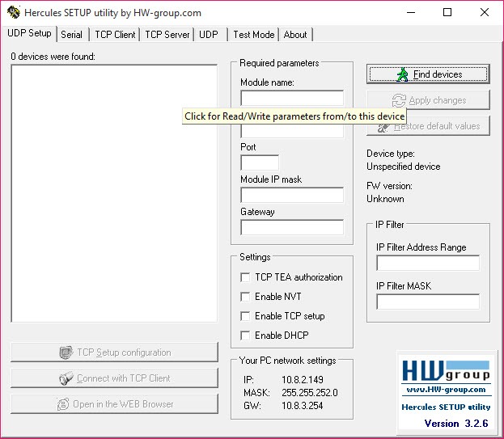Go to the TCP Server tab
504x439 pixels.
(x=167, y=35)
